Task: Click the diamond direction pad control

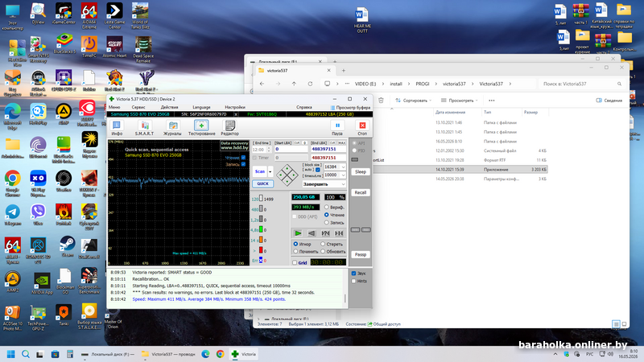Action: pyautogui.click(x=287, y=175)
